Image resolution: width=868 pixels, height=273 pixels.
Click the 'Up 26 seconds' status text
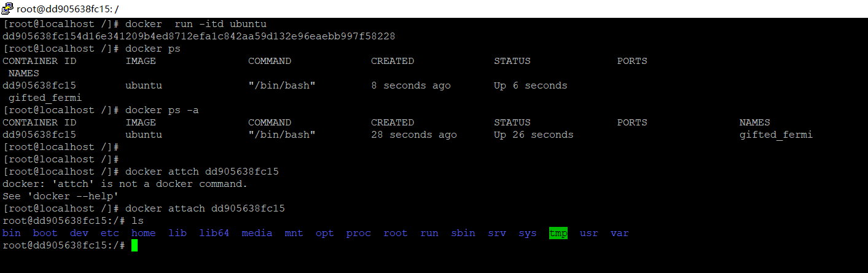534,135
